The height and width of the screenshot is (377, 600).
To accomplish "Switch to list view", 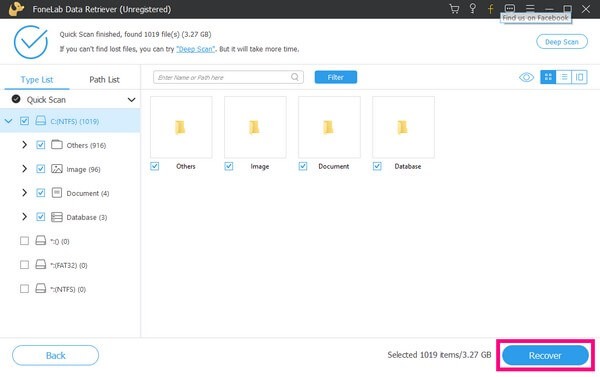I will point(564,77).
